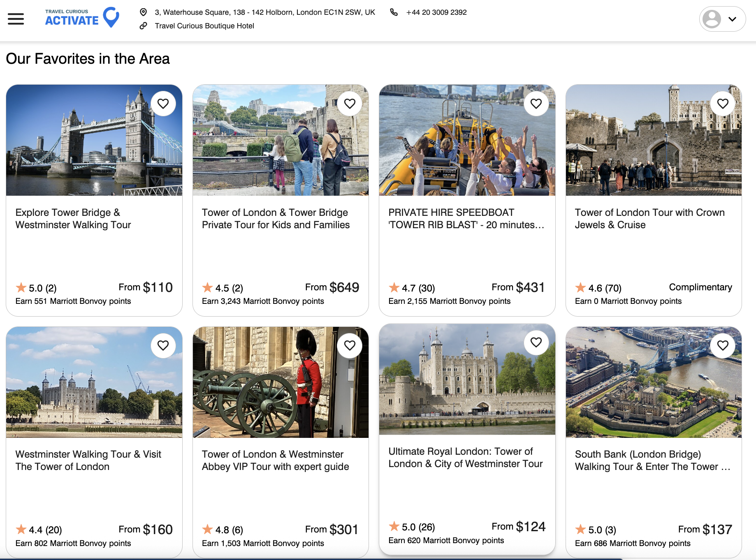Toggle heart on Kids and Families private tour
Screen dimensions: 756x560
click(x=350, y=104)
